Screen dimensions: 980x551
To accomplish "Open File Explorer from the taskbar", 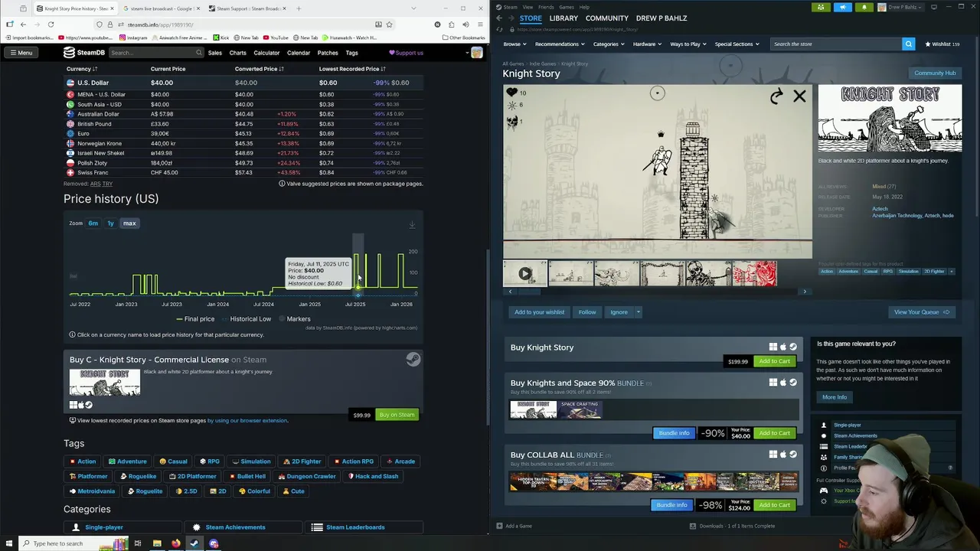I will pyautogui.click(x=157, y=543).
